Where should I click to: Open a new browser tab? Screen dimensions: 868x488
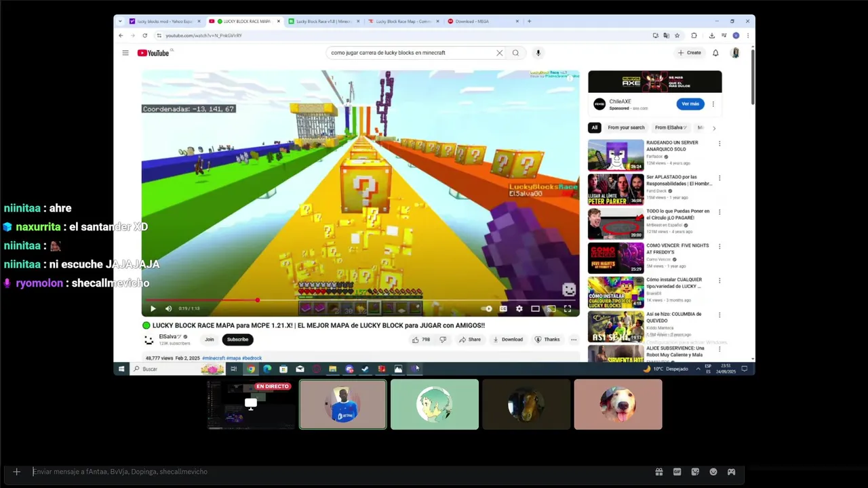(529, 21)
